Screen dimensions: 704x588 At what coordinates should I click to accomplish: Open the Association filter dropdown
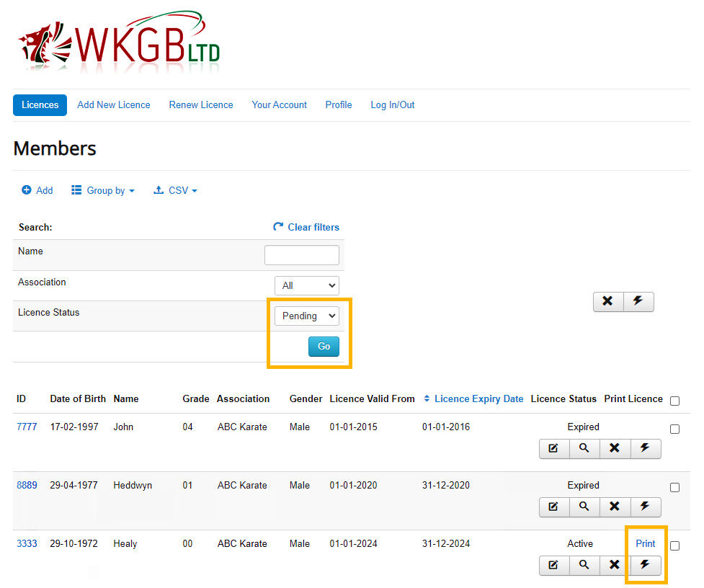306,285
